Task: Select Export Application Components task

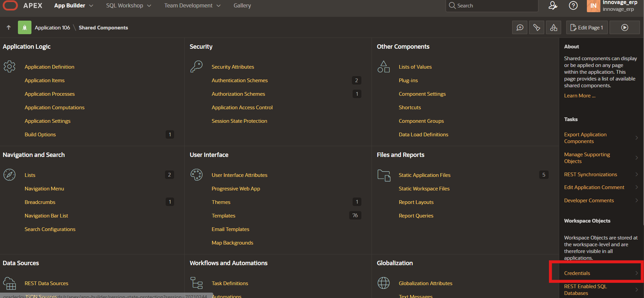Action: point(585,138)
